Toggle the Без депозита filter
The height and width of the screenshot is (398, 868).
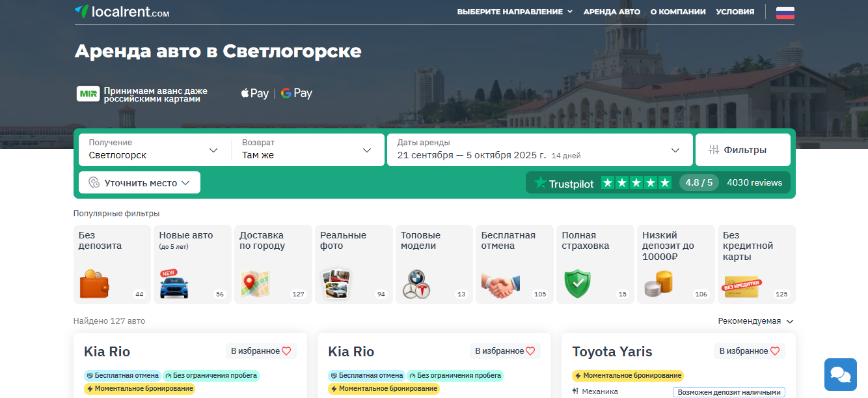click(x=112, y=264)
